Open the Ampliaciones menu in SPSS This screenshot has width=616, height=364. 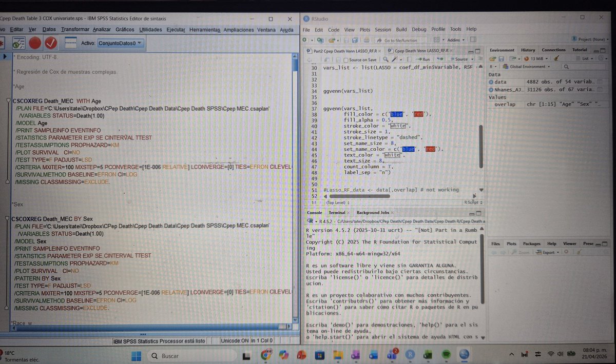(x=239, y=30)
